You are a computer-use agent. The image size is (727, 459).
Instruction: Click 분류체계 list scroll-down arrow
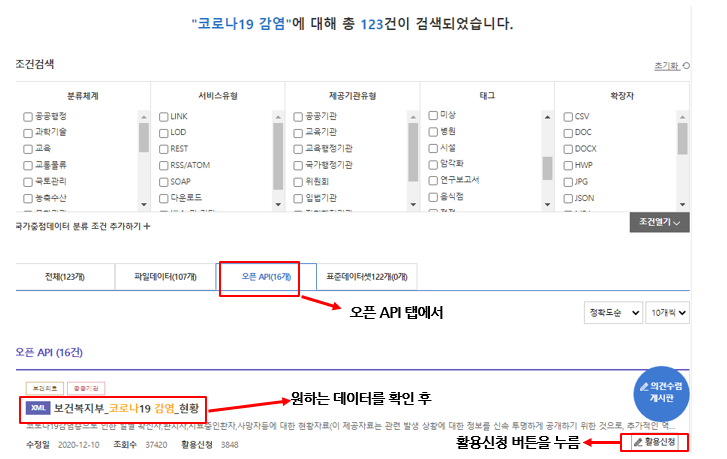(x=144, y=204)
